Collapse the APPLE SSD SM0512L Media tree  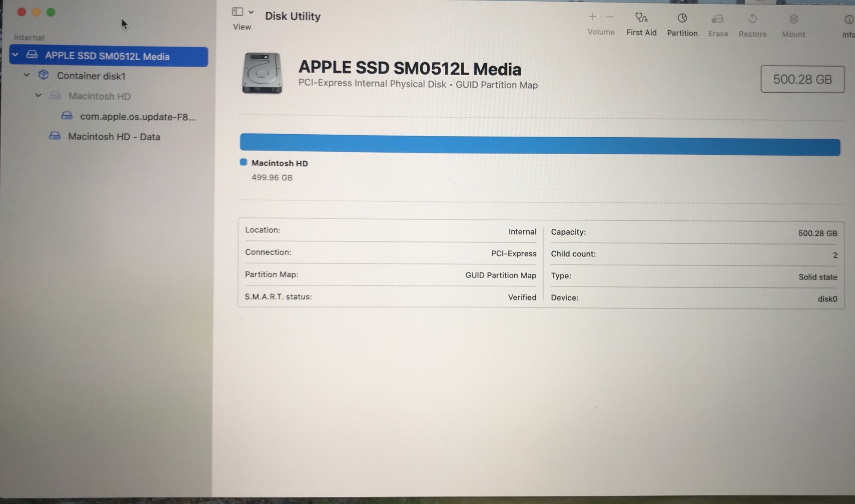[x=15, y=55]
